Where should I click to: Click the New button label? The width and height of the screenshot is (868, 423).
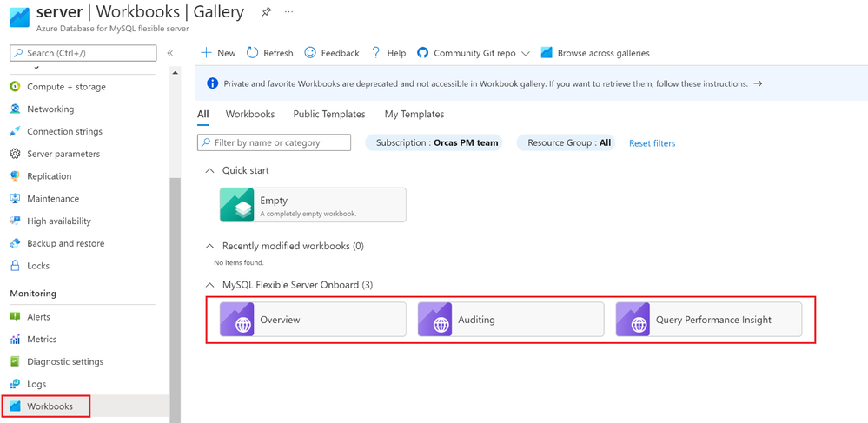coord(227,53)
